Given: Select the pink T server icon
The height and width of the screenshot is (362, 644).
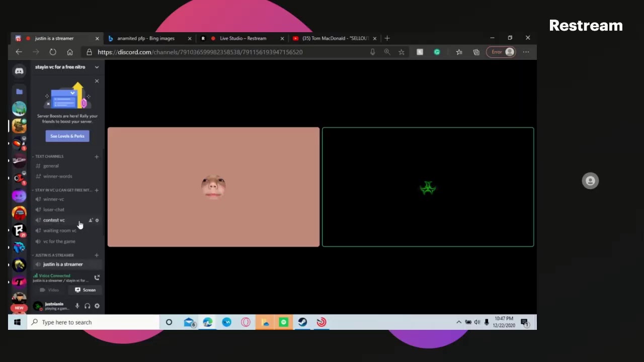Looking at the screenshot, I should (x=19, y=282).
